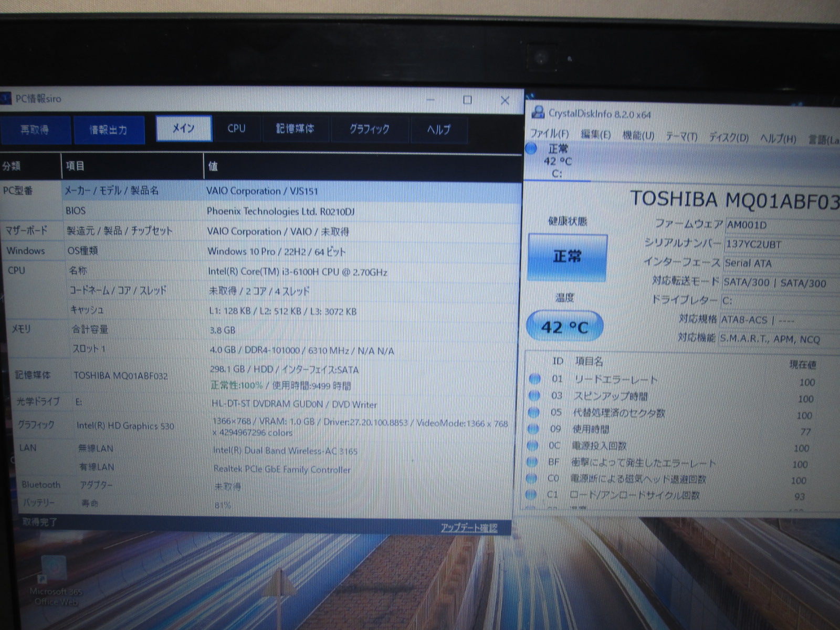Image resolution: width=840 pixels, height=630 pixels.
Task: Click the 値 column header
Action: [x=363, y=167]
